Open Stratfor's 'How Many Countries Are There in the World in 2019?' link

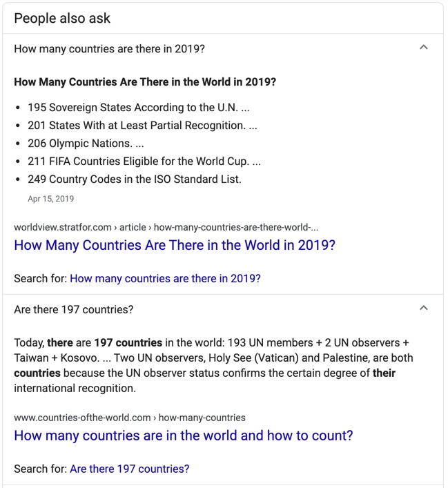coord(175,245)
